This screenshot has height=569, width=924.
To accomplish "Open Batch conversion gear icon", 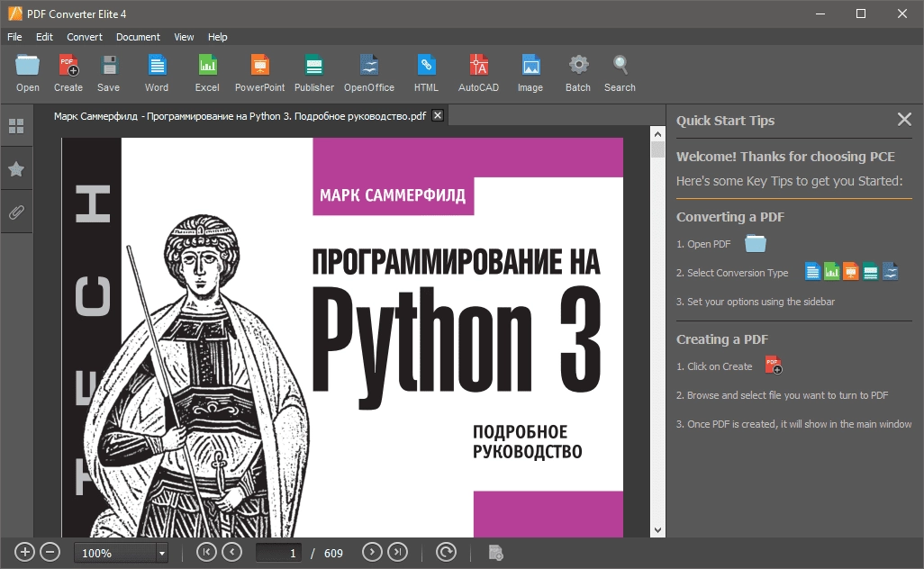I will pyautogui.click(x=578, y=65).
